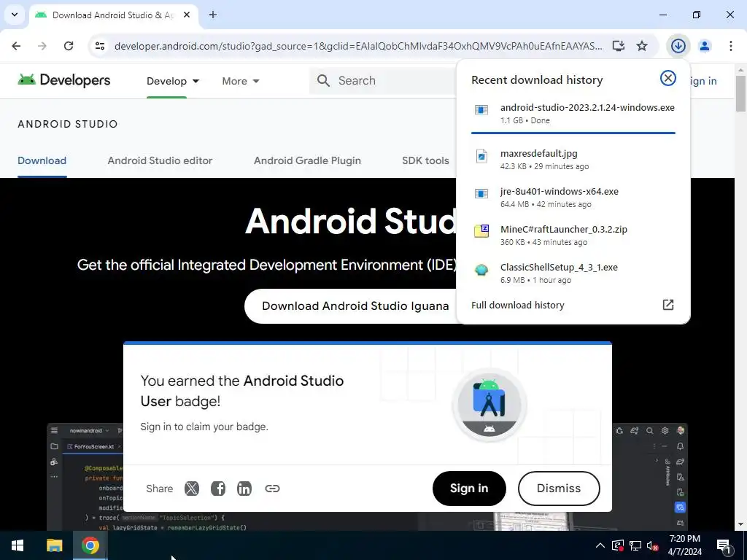The height and width of the screenshot is (560, 747).
Task: Click the Android Studio User badge image
Action: [x=489, y=405]
